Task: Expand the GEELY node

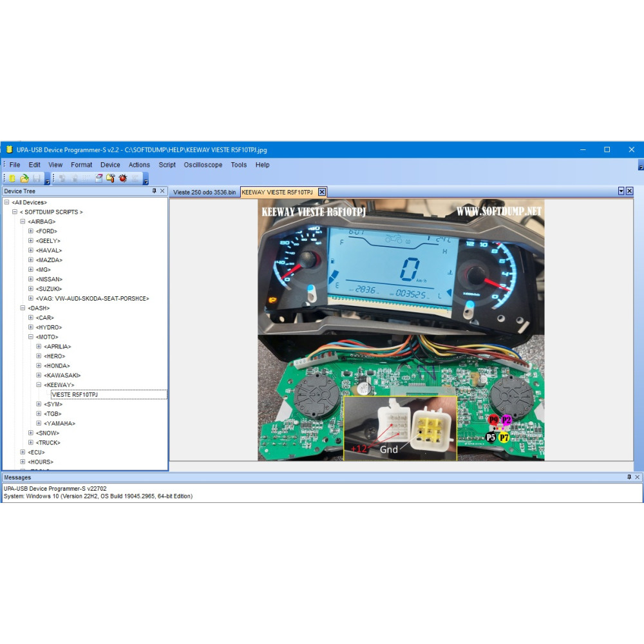Action: click(x=31, y=241)
